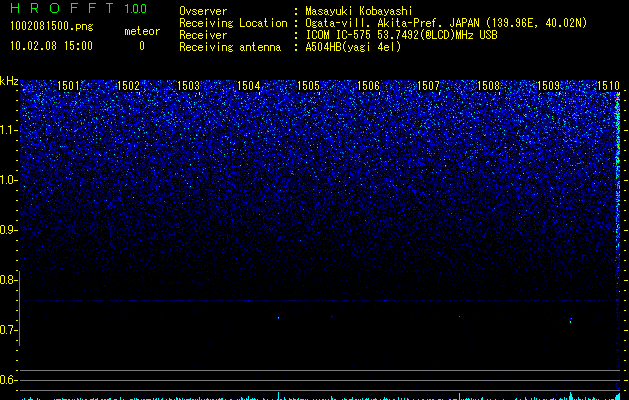Click the Receiving Location label
Image resolution: width=629 pixels, height=400 pixels.
pos(233,23)
